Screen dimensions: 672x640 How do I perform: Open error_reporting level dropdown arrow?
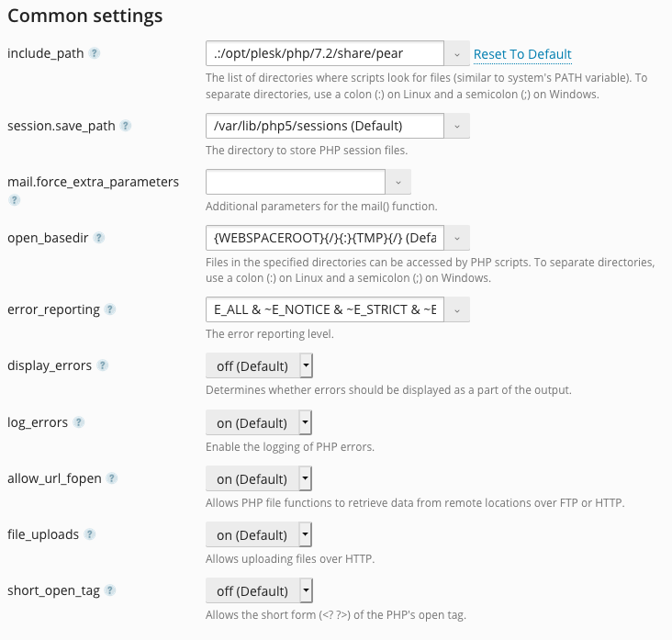pyautogui.click(x=457, y=309)
